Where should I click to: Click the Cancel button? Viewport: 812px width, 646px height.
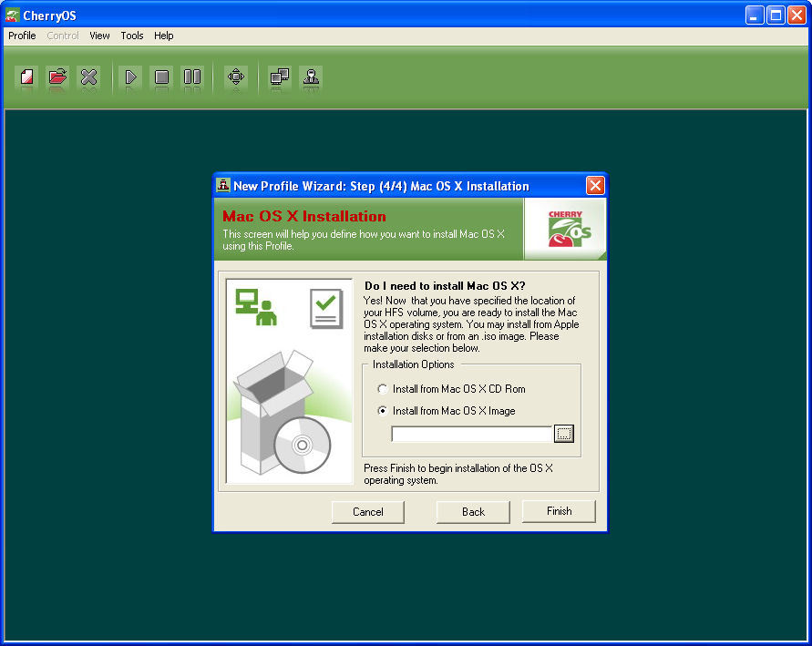pos(367,512)
